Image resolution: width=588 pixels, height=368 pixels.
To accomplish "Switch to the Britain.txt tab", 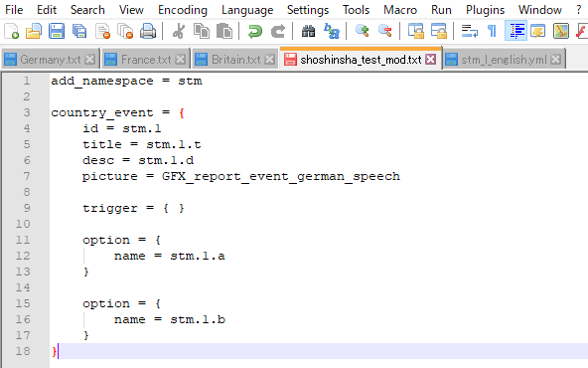I will (x=235, y=60).
